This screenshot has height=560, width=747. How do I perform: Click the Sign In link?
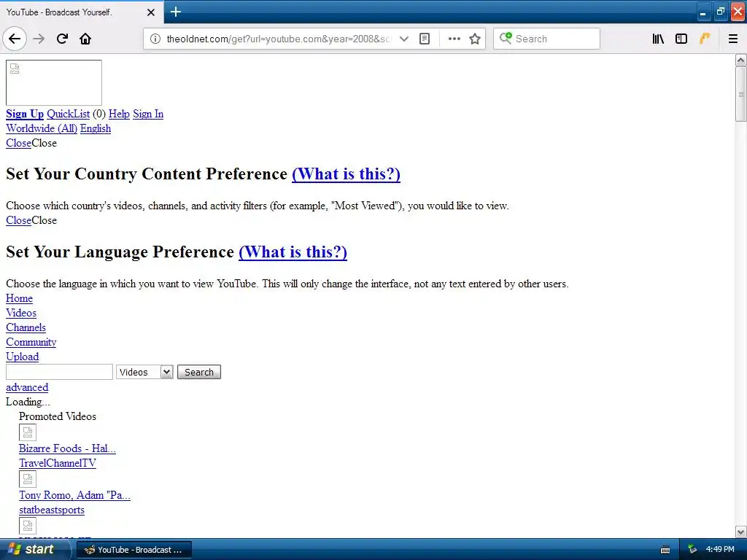pos(148,114)
